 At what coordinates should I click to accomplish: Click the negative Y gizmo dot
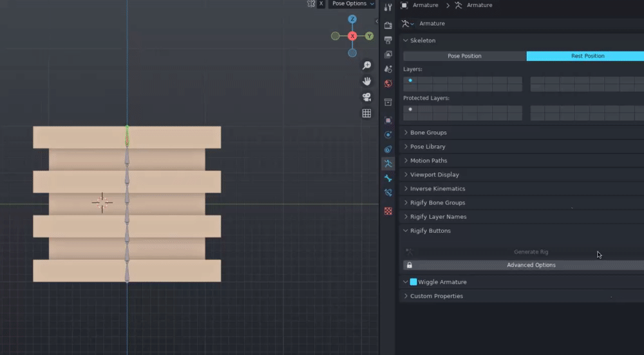335,36
